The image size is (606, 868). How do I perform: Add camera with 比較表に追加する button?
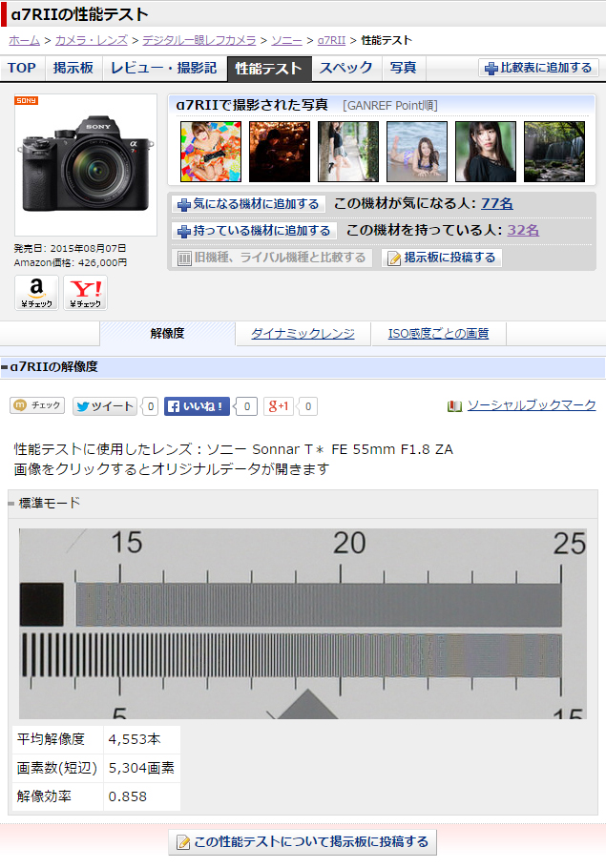coord(538,68)
